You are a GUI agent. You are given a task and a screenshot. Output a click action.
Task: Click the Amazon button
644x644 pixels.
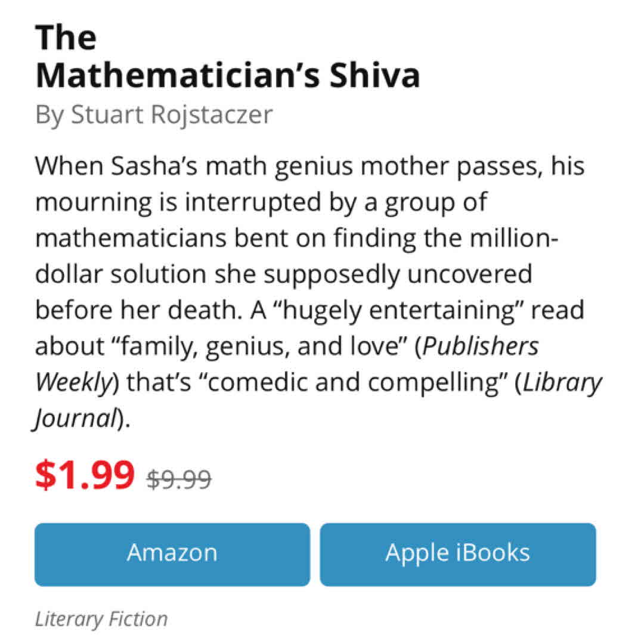pos(172,553)
